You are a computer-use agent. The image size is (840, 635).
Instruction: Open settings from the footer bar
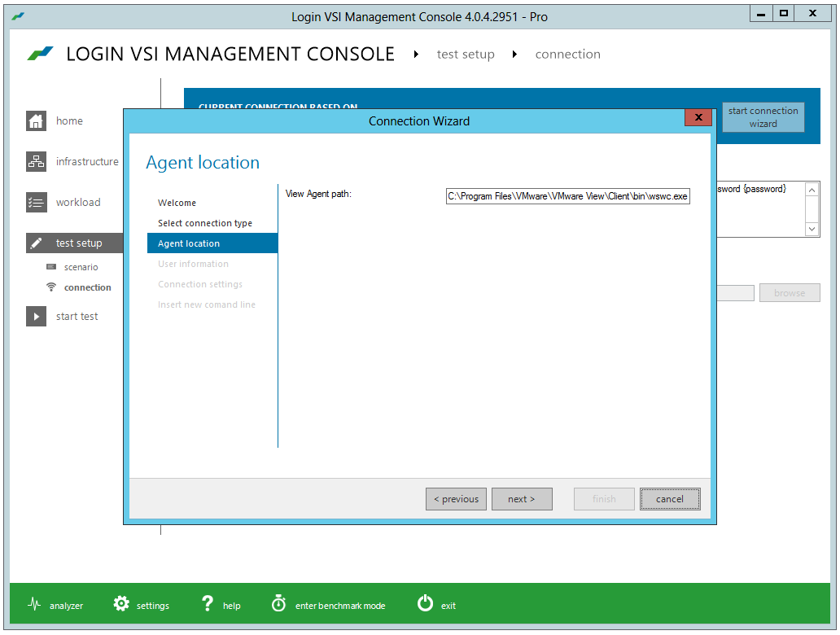(x=152, y=606)
